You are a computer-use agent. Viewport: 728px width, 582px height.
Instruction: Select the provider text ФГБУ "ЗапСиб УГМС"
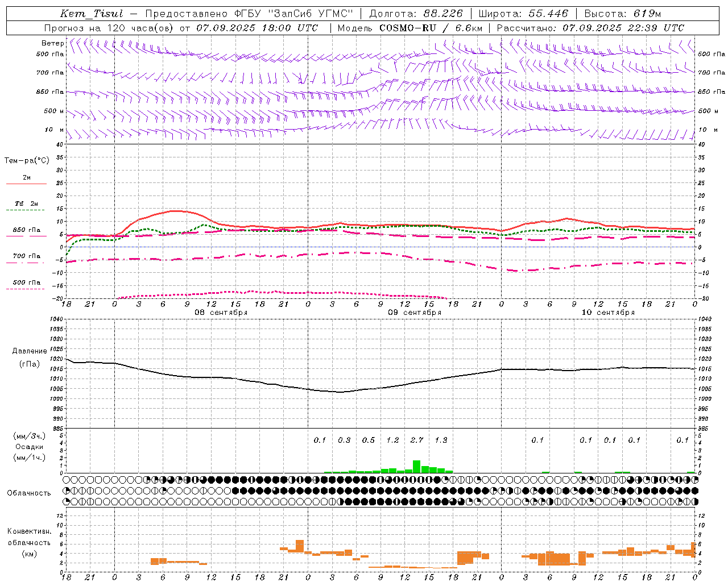click(293, 14)
